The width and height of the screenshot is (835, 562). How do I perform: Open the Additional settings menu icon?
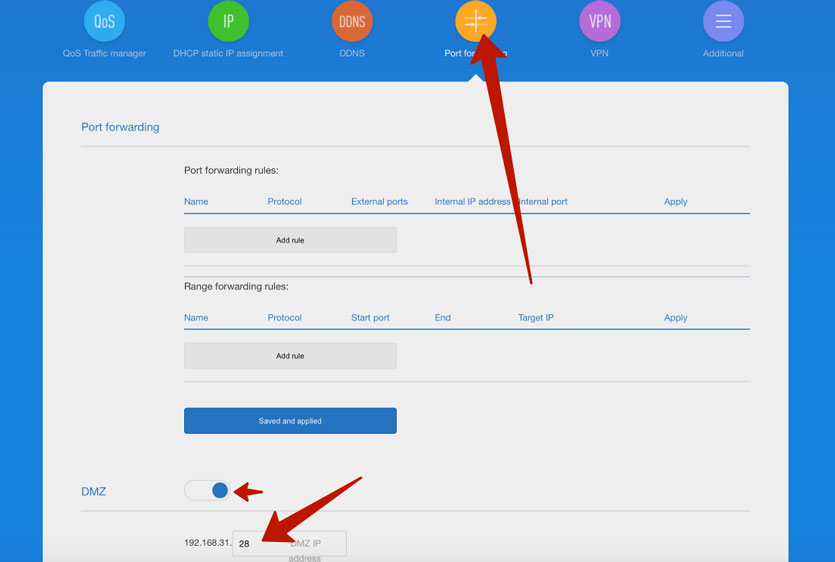(x=723, y=21)
